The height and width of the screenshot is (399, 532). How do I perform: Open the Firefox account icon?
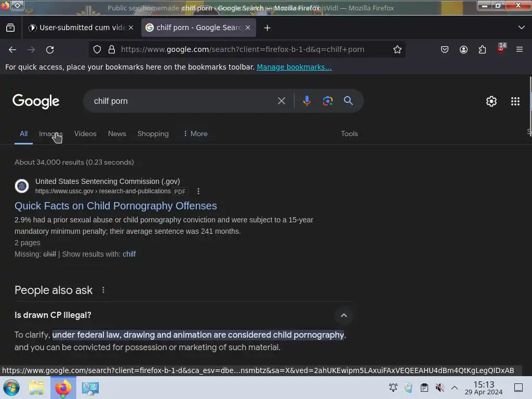coord(463,49)
